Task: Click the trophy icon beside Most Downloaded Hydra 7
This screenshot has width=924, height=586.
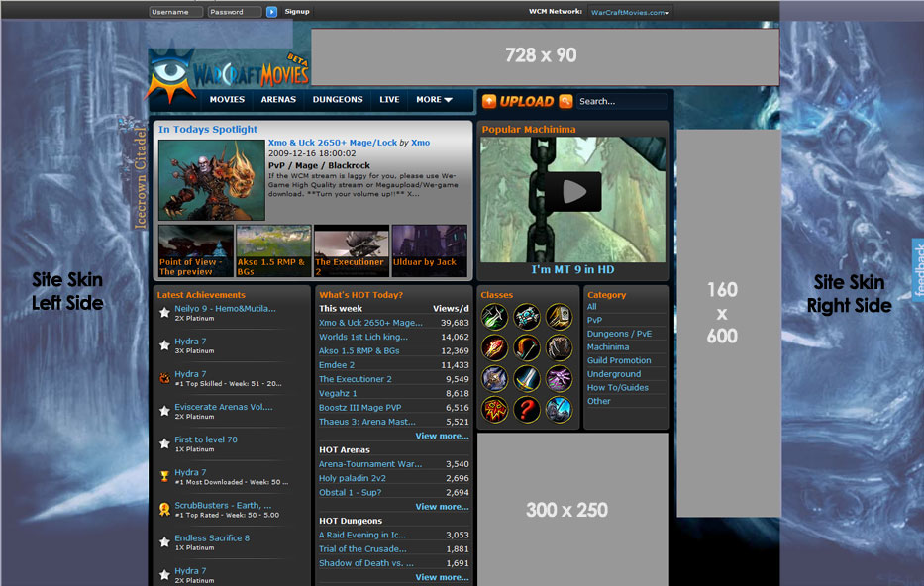Action: tap(165, 476)
